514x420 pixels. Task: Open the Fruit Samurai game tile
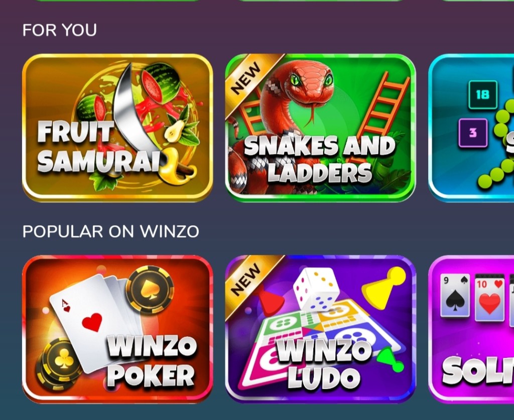pos(117,128)
